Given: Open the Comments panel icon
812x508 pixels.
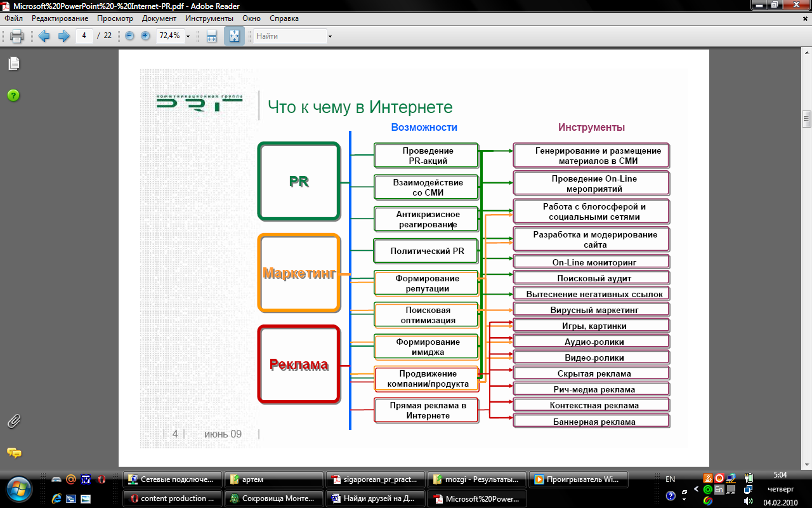Looking at the screenshot, I should click(13, 453).
